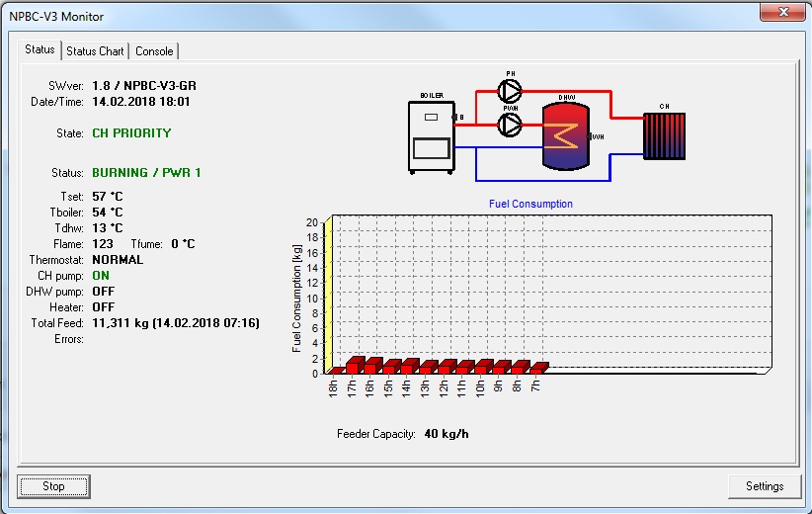Image resolution: width=812 pixels, height=514 pixels.
Task: Open the Settings dialog
Action: tap(764, 486)
